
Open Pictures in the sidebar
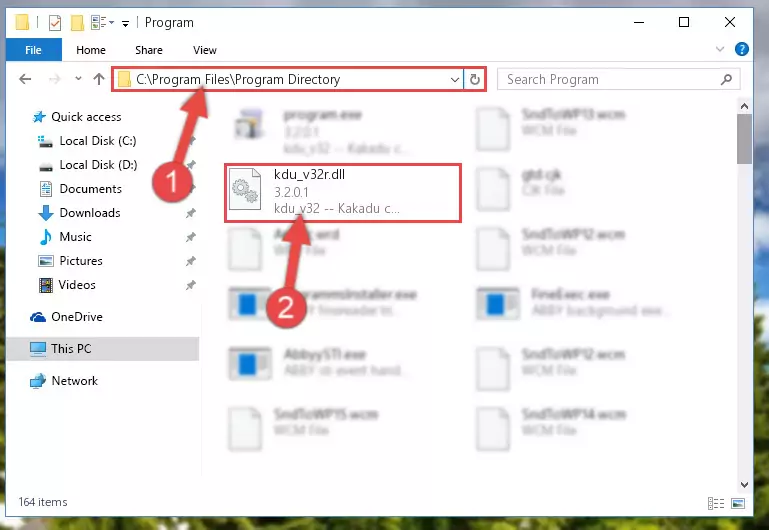pyautogui.click(x=81, y=261)
